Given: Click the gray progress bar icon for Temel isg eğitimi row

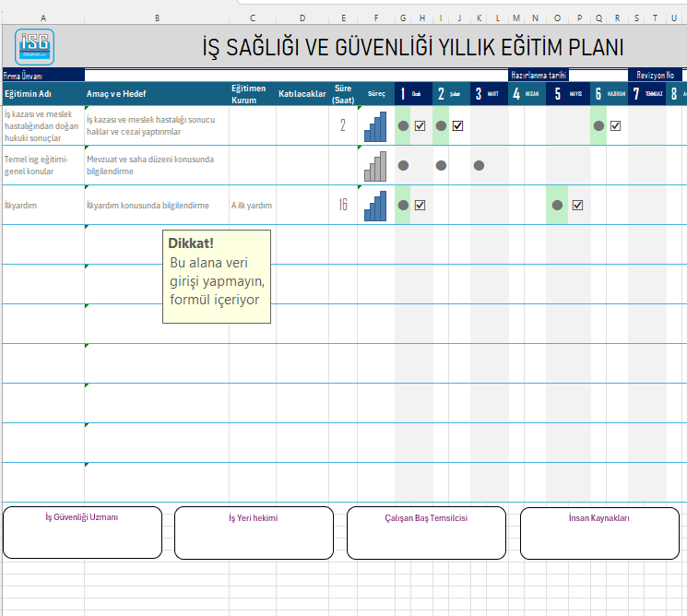Looking at the screenshot, I should click(x=375, y=167).
